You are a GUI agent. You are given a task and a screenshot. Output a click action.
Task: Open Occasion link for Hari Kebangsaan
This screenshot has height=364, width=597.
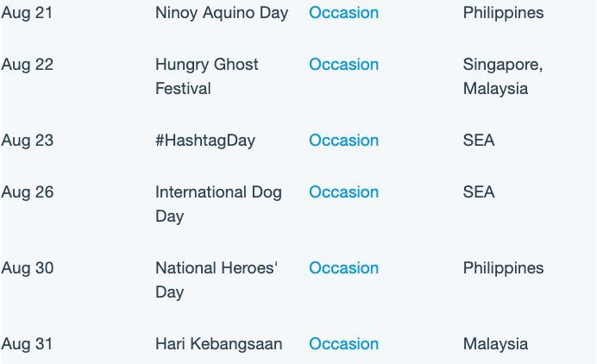tap(343, 344)
